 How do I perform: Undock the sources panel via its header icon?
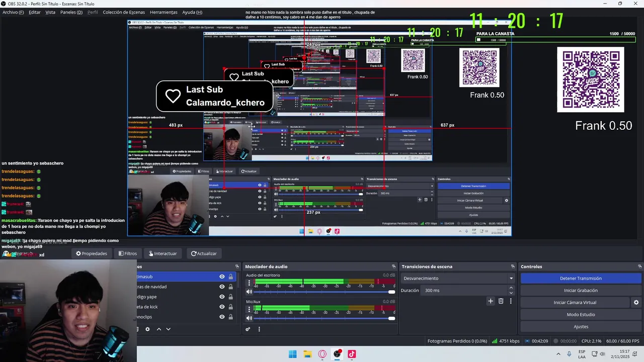click(x=237, y=266)
